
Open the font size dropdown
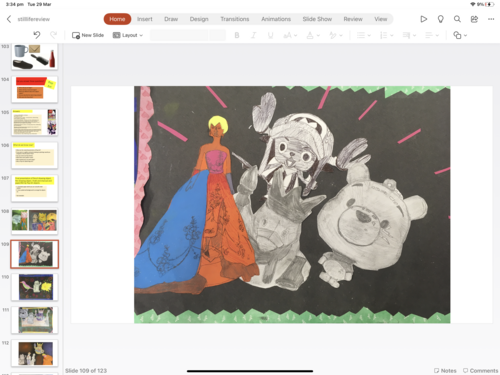pos(290,35)
